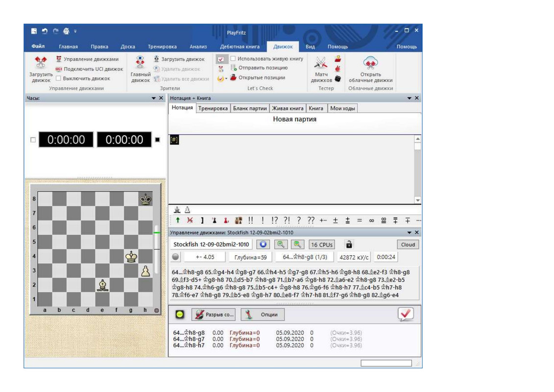
Task: Select the 64...Kh8-g7 row in Let's Check list
Action: [x=268, y=339]
